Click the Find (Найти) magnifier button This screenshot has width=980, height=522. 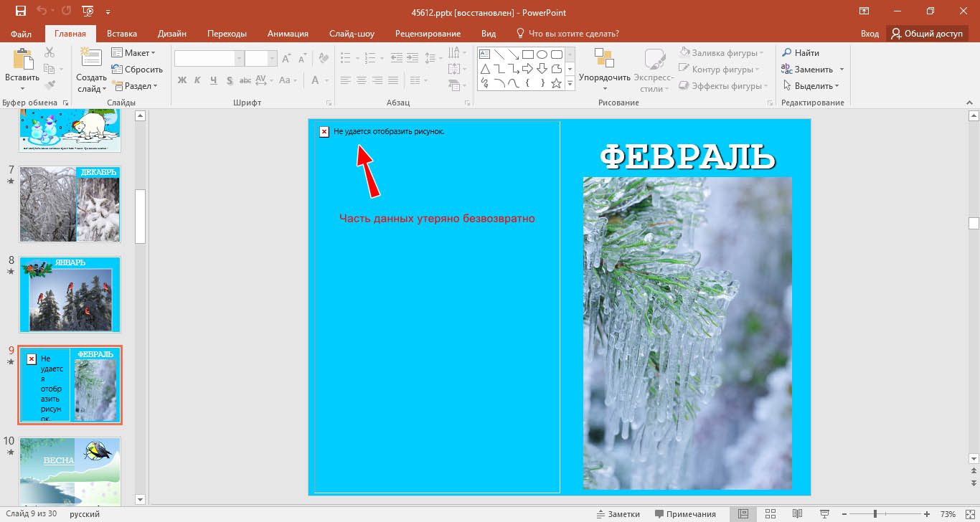tap(801, 53)
